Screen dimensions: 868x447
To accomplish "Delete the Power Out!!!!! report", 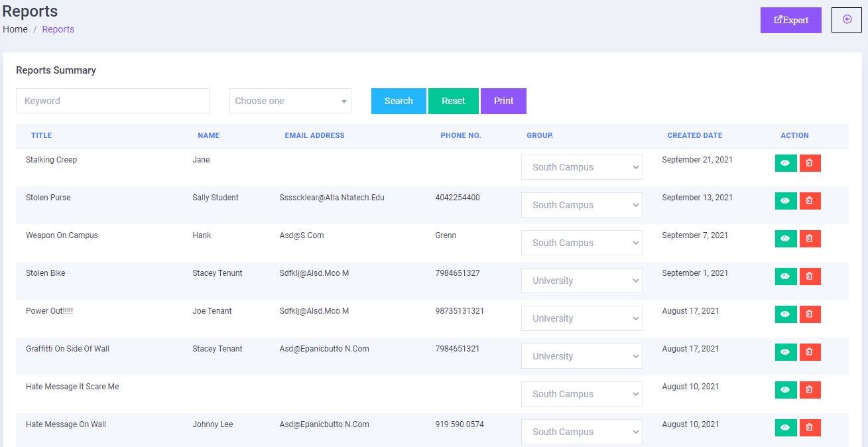I will click(810, 314).
